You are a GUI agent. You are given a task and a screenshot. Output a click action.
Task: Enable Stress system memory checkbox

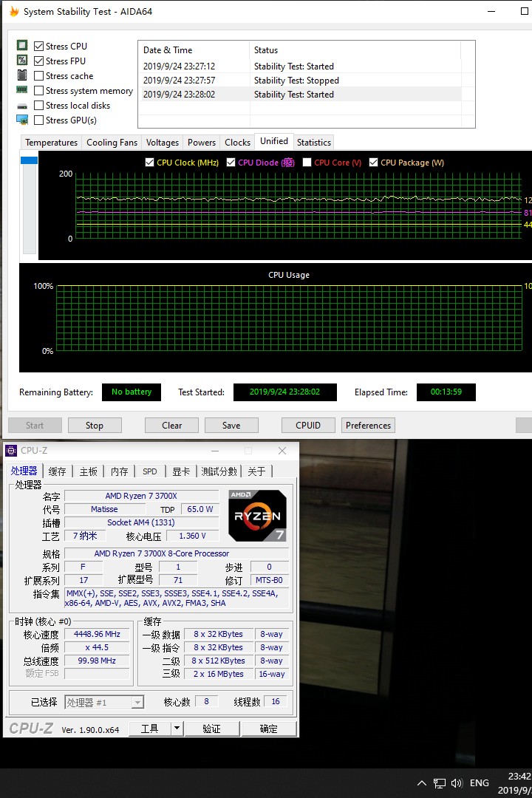click(x=38, y=91)
